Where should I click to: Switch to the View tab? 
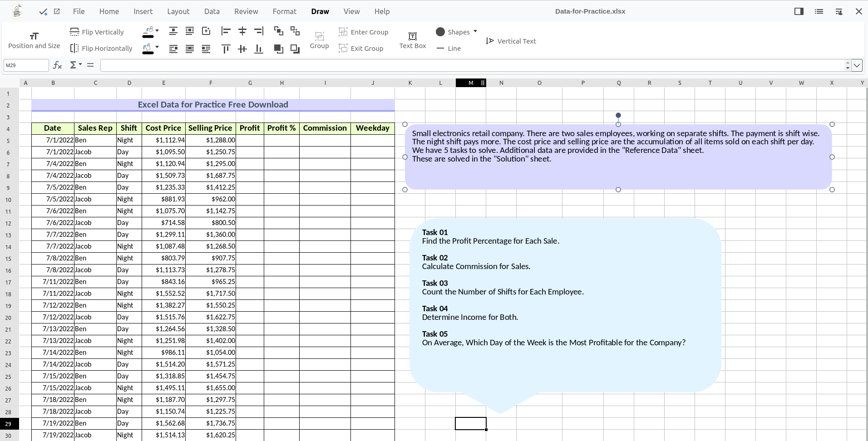tap(351, 11)
